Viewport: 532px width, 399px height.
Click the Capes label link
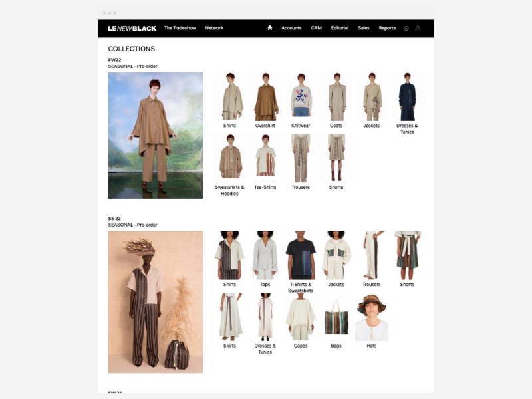pos(301,346)
